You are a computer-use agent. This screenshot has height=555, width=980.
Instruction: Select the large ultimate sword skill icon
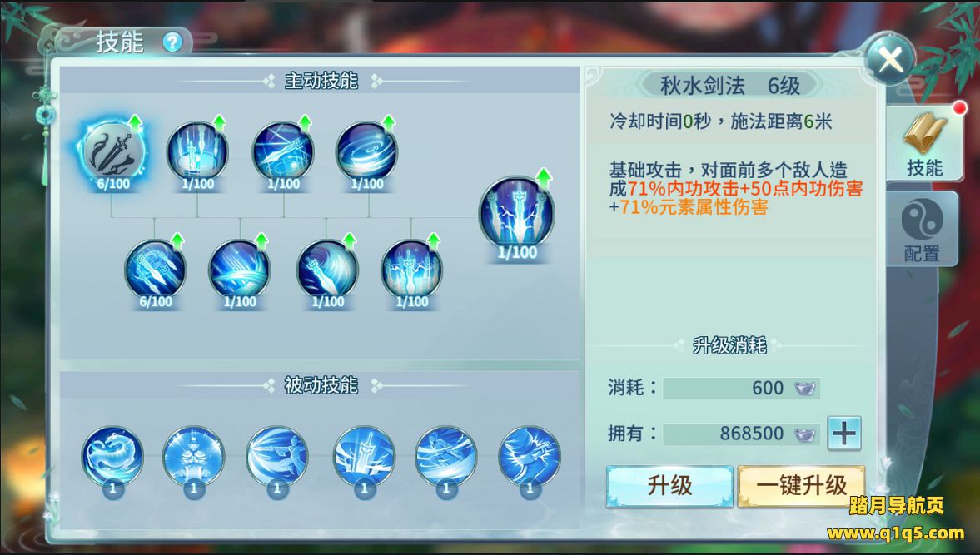point(517,214)
